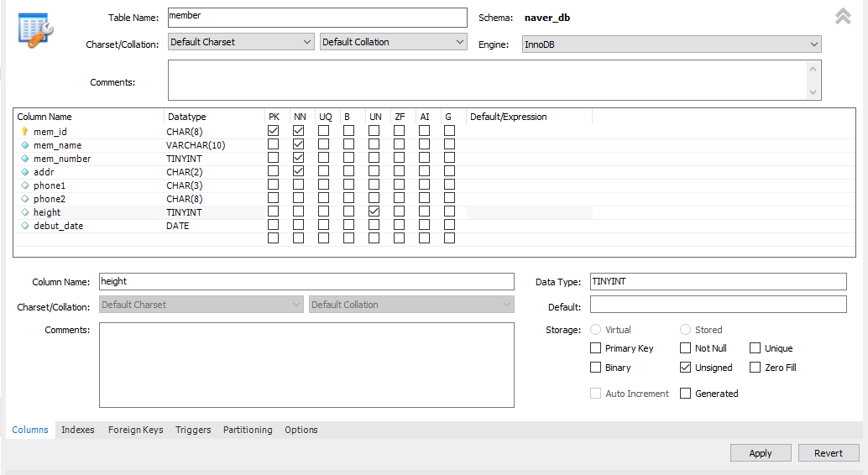Check the Primary Key option below
Screen dimensions: 868x475
pyautogui.click(x=596, y=348)
